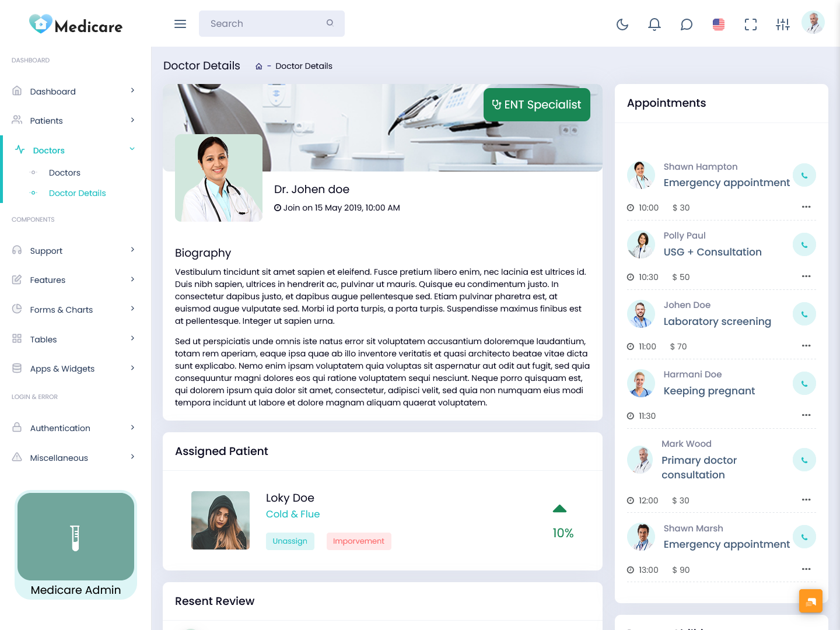
Task: Call Polly Paul using the phone icon
Action: pyautogui.click(x=804, y=244)
